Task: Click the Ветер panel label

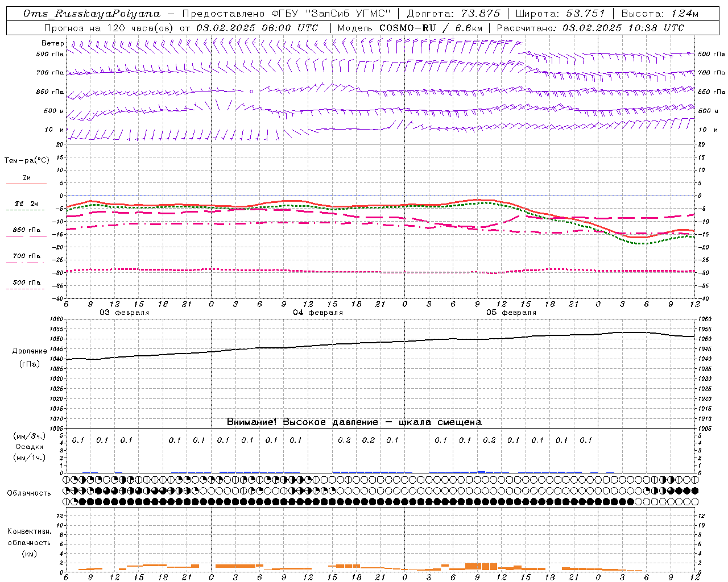Action: point(53,43)
